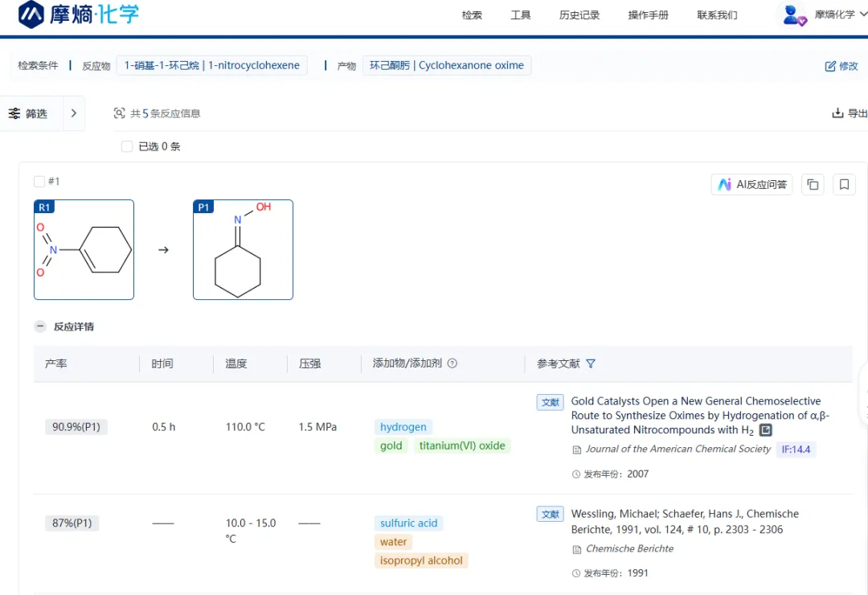Click the AI reaction Q&A button
This screenshot has width=868, height=595.
pyautogui.click(x=751, y=185)
